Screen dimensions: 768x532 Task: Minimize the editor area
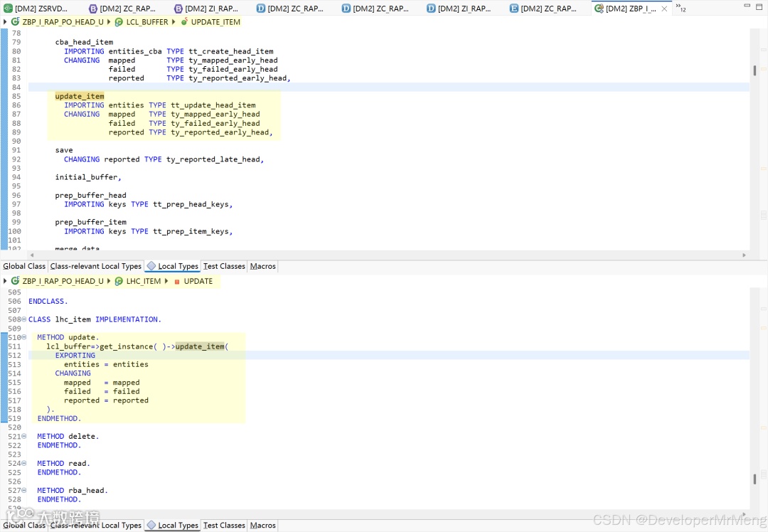[747, 6]
